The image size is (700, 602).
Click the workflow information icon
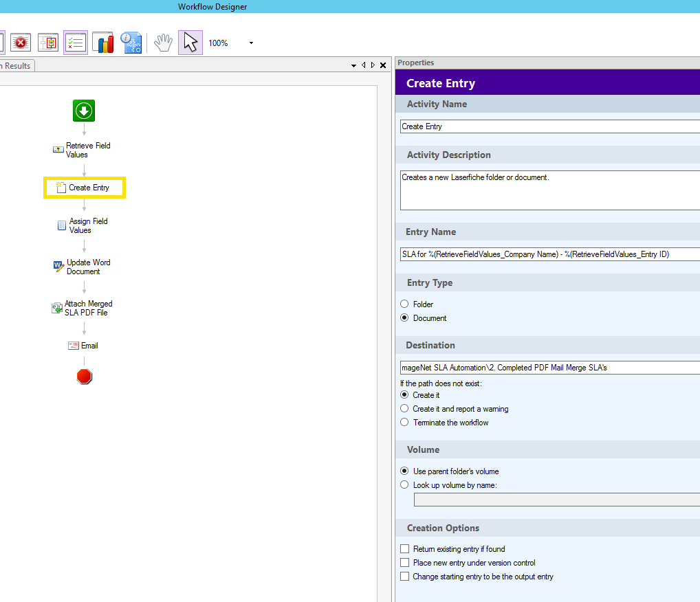tap(131, 43)
